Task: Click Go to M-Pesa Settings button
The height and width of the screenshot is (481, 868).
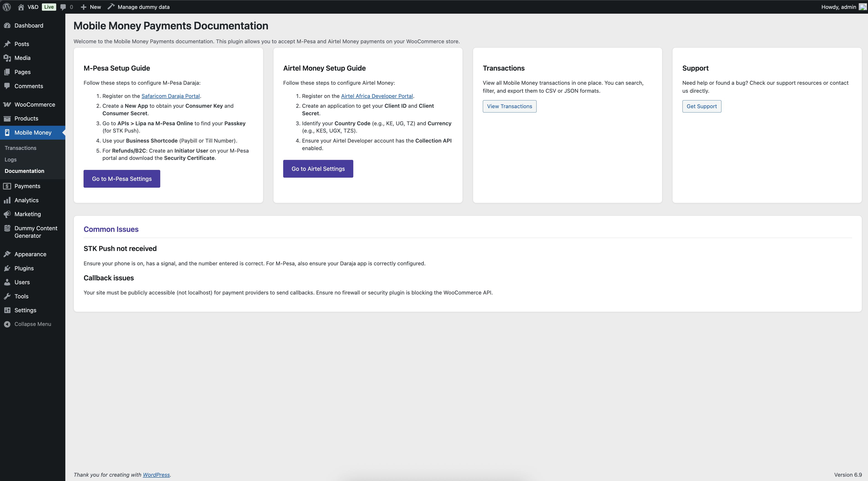Action: 122,179
